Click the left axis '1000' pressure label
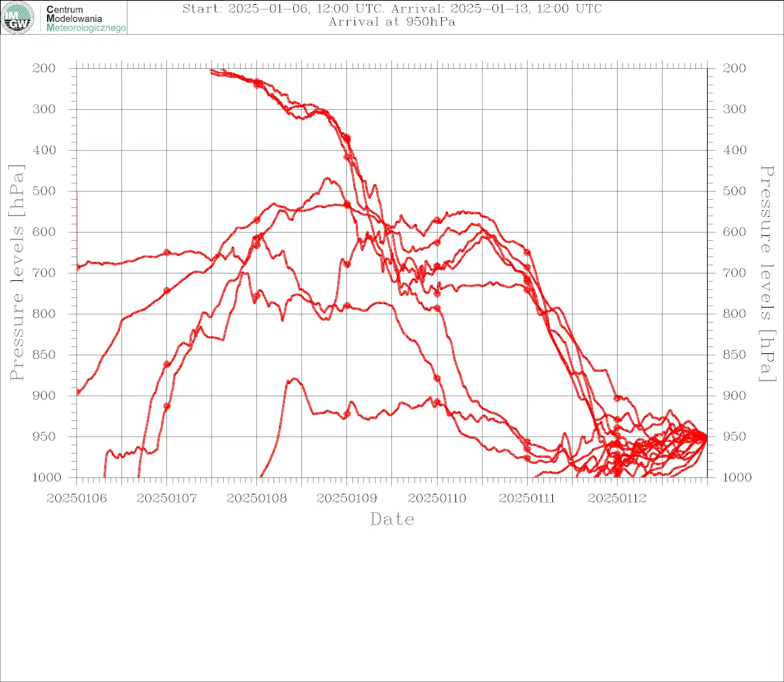The height and width of the screenshot is (682, 784). pyautogui.click(x=46, y=477)
